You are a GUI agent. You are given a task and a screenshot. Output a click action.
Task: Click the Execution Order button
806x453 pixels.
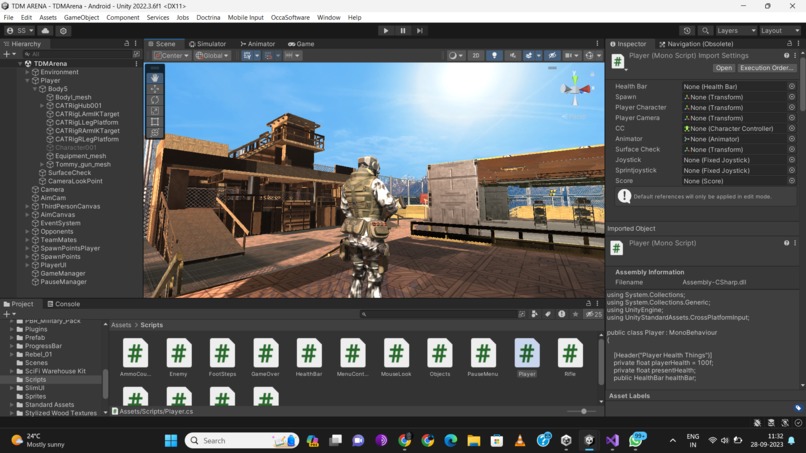[766, 68]
